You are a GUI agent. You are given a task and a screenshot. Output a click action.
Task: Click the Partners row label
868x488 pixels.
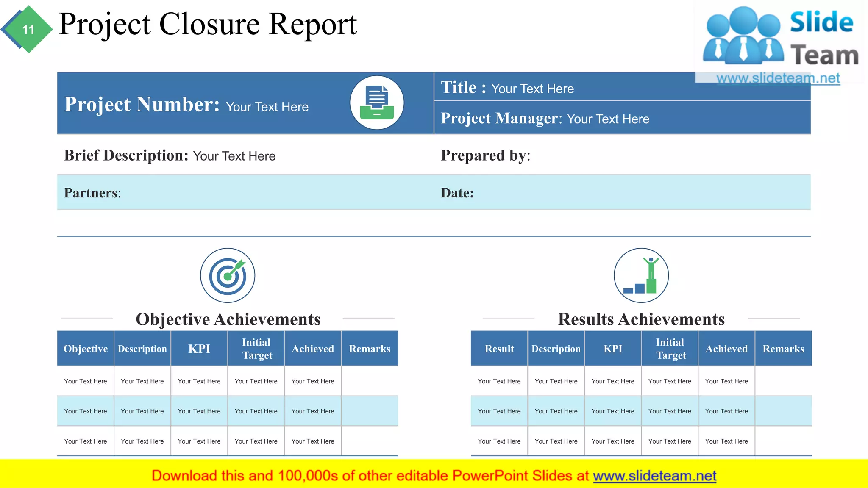coord(92,193)
